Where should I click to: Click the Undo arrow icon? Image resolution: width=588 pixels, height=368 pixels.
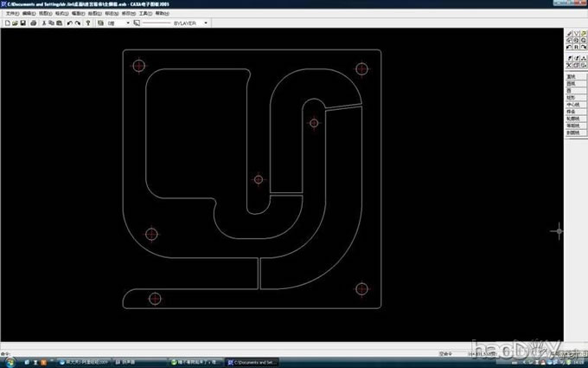click(x=69, y=23)
